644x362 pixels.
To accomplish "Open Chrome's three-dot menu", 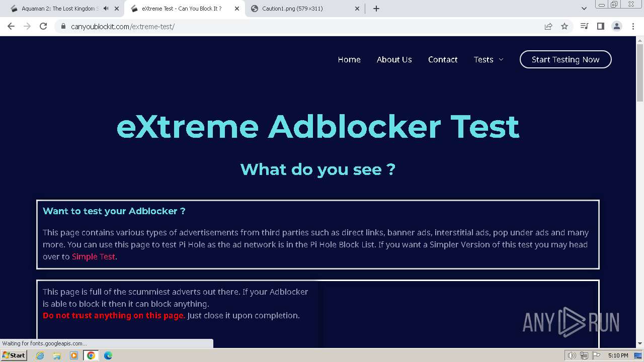I will point(633,26).
